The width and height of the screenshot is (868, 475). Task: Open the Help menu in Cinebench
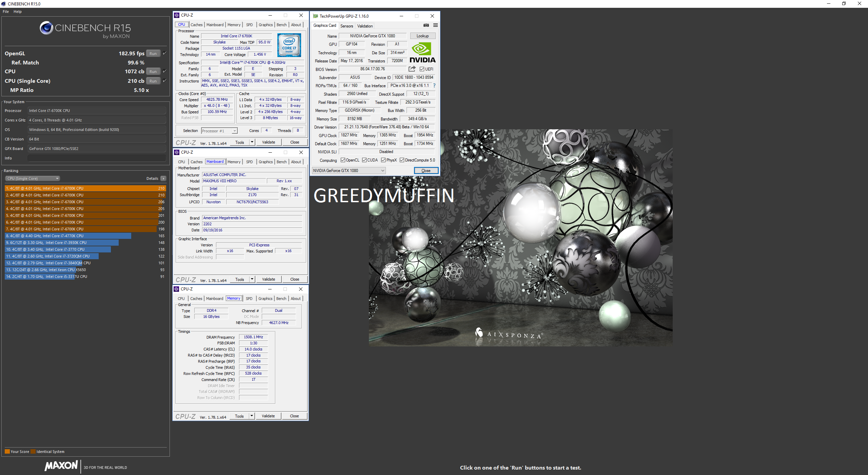click(18, 12)
